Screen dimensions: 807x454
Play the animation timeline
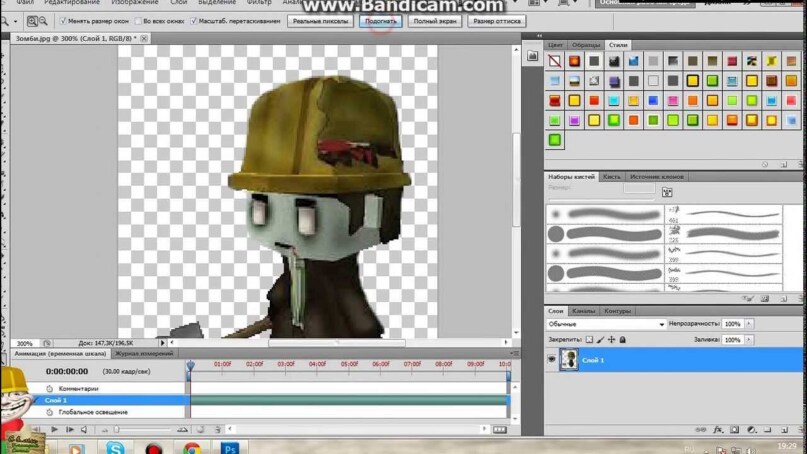54,429
